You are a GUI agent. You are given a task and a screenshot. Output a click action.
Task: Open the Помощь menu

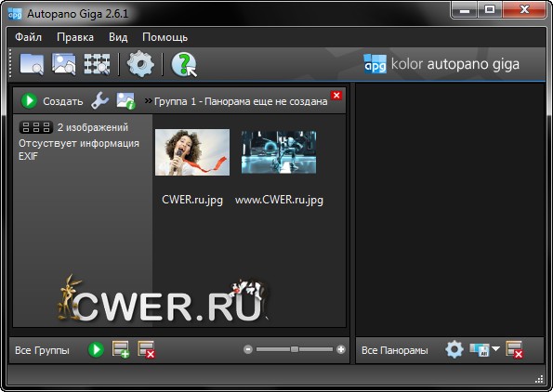(x=165, y=37)
